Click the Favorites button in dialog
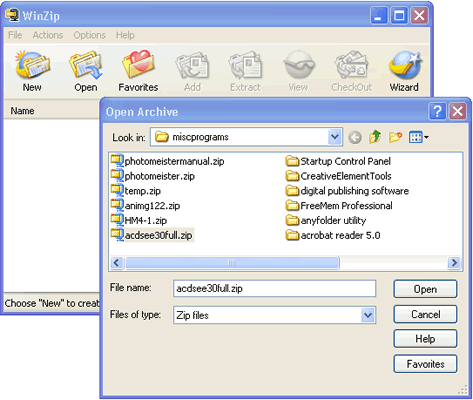This screenshot has height=400, width=473. click(x=425, y=364)
